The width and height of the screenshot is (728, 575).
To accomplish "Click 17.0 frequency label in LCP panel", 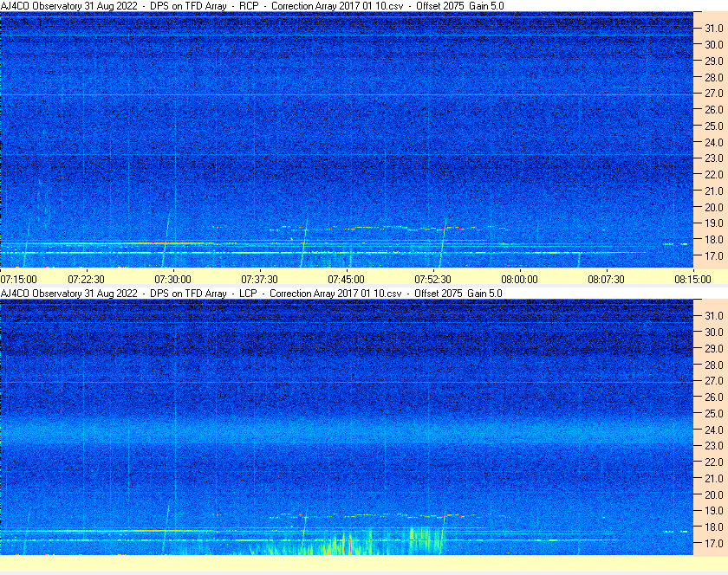I will coord(714,543).
